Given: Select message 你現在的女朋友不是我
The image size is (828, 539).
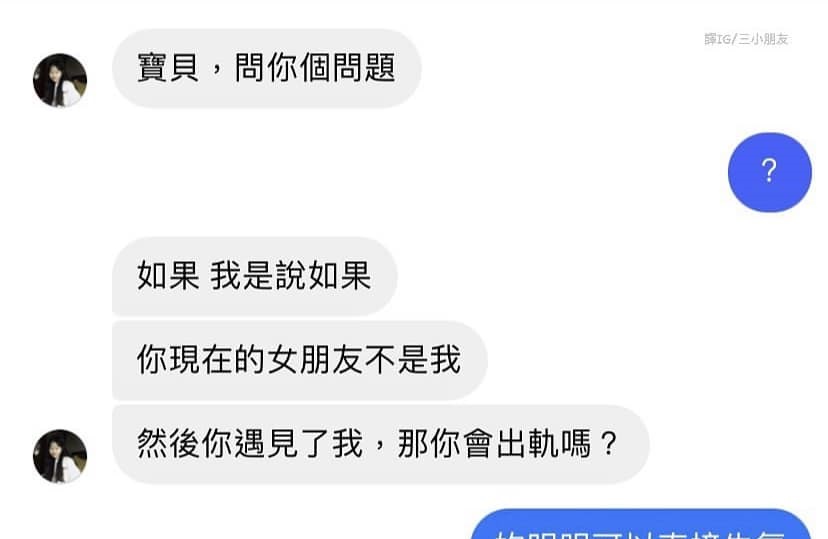Looking at the screenshot, I should tap(299, 360).
